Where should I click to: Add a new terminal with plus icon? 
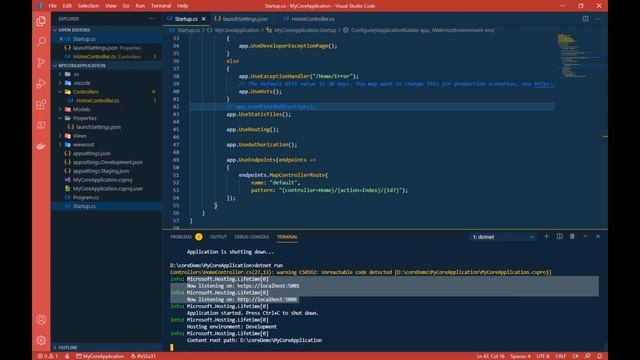click(547, 236)
